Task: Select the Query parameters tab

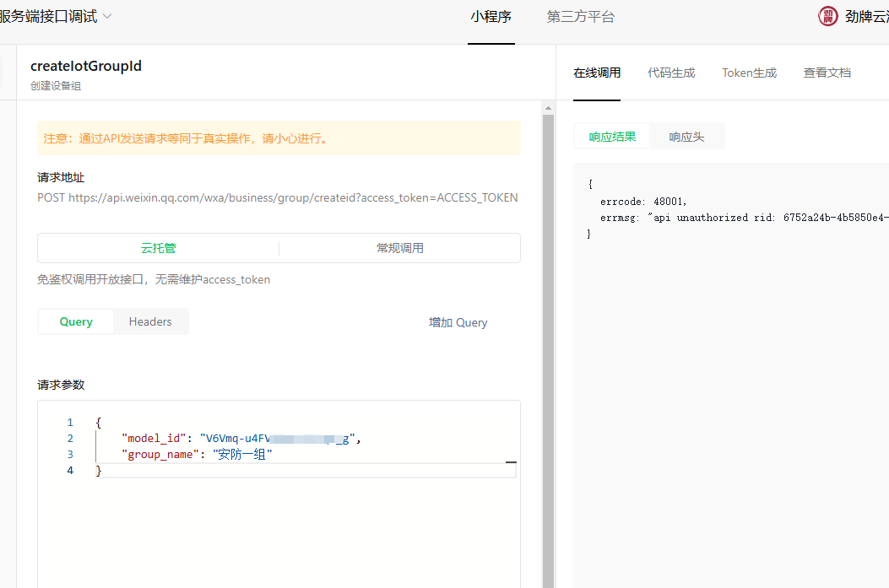Action: 76,321
